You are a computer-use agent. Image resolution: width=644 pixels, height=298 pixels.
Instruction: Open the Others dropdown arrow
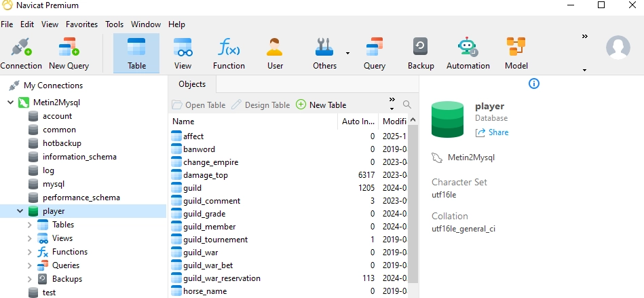347,53
